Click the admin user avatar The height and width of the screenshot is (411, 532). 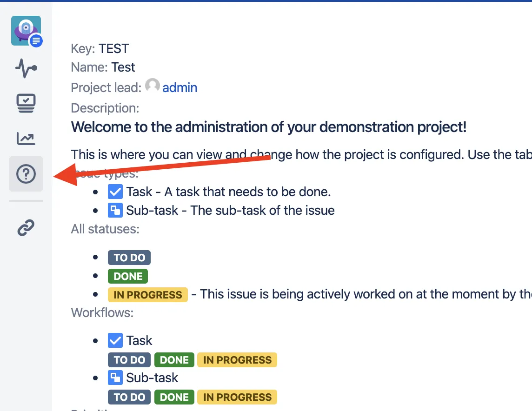[x=153, y=86]
